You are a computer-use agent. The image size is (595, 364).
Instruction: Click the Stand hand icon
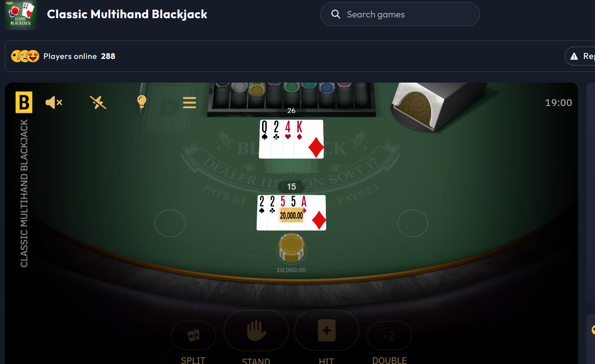(x=256, y=331)
